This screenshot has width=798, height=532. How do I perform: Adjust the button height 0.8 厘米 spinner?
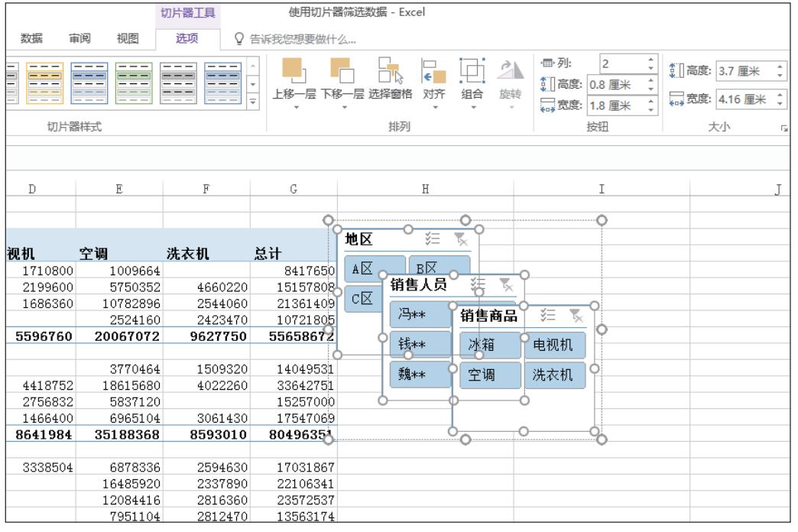651,85
